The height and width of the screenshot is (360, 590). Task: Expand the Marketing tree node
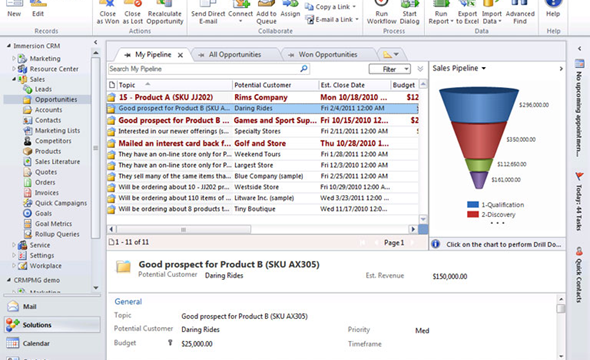coord(14,58)
